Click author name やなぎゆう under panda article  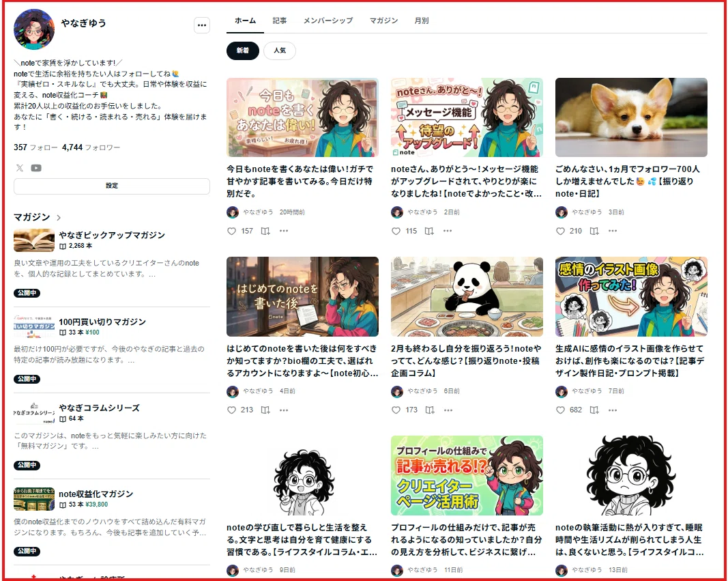(422, 391)
